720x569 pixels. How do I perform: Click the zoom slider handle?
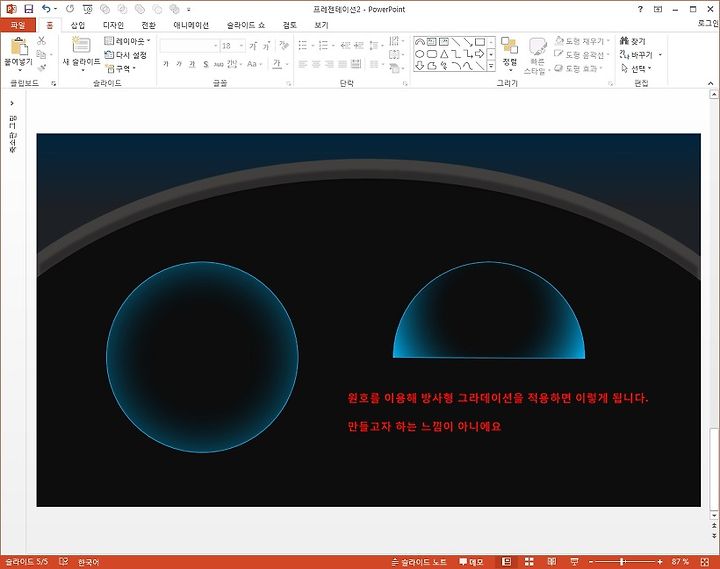[x=622, y=562]
